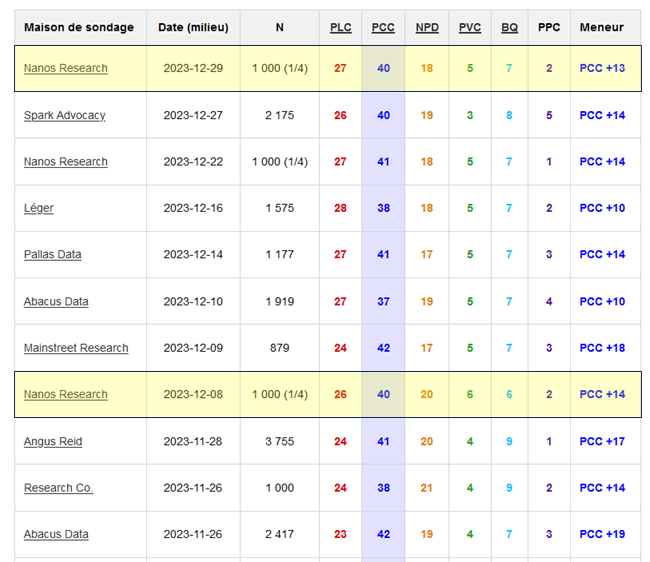Click the 'PPC' column header

(549, 27)
